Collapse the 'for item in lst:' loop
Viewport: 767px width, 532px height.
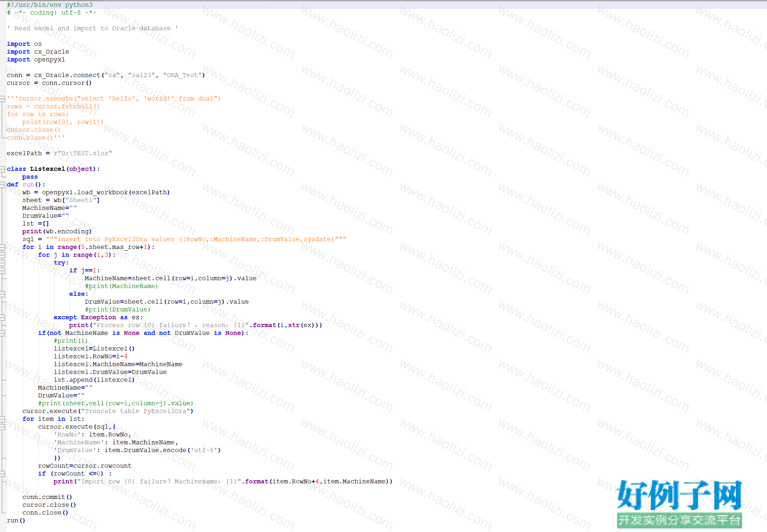[x=2, y=419]
